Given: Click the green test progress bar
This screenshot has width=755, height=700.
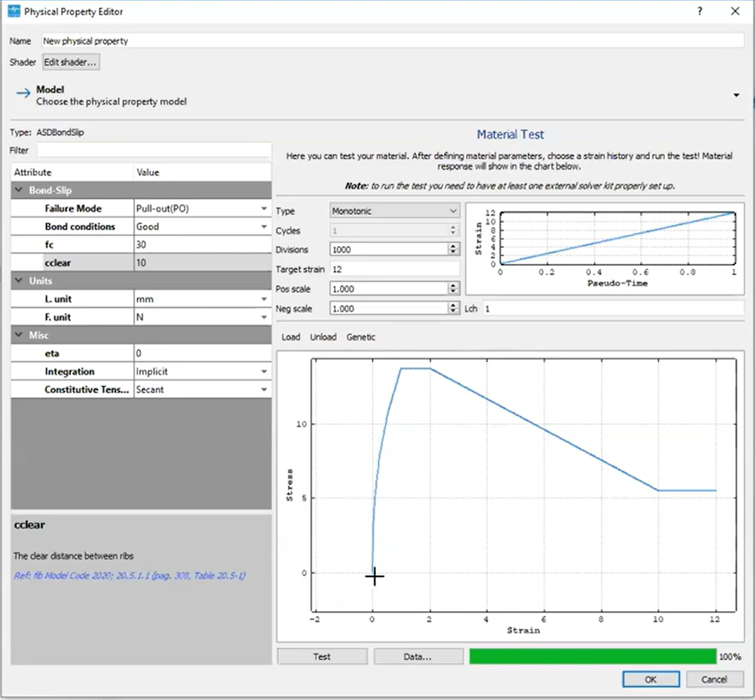Looking at the screenshot, I should point(592,657).
